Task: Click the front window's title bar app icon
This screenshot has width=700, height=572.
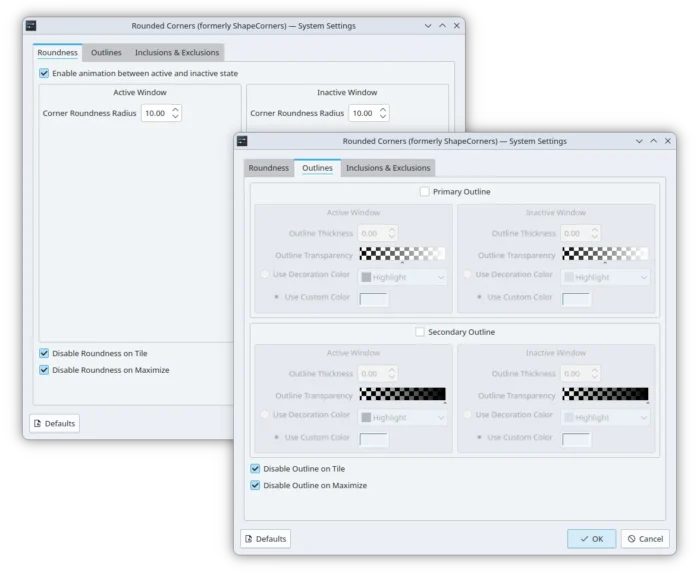Action: tap(242, 141)
